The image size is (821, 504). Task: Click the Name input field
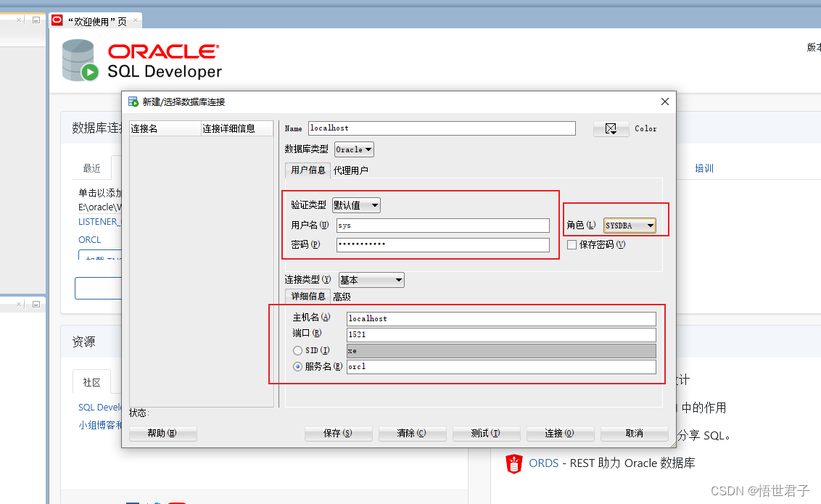(x=442, y=128)
